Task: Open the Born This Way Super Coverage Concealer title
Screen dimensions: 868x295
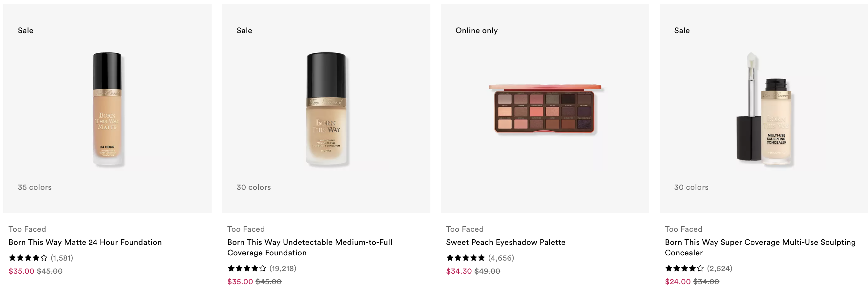Action: click(x=760, y=247)
